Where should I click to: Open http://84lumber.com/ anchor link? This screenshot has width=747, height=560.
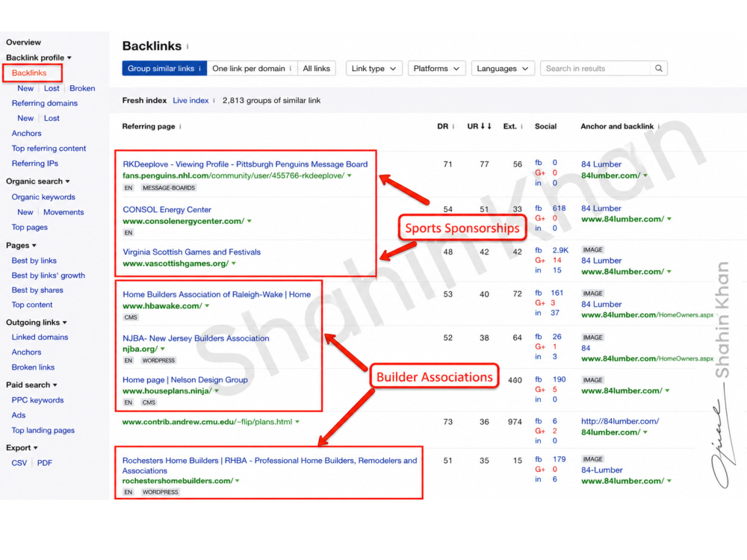coord(620,421)
